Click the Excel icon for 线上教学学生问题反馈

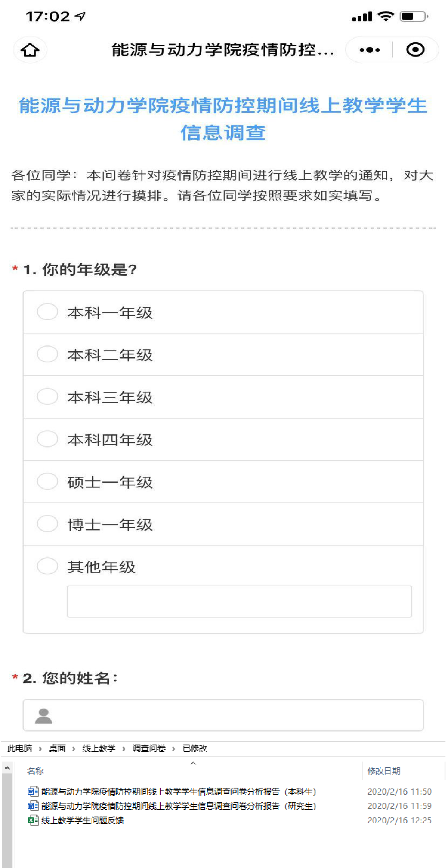click(x=33, y=820)
